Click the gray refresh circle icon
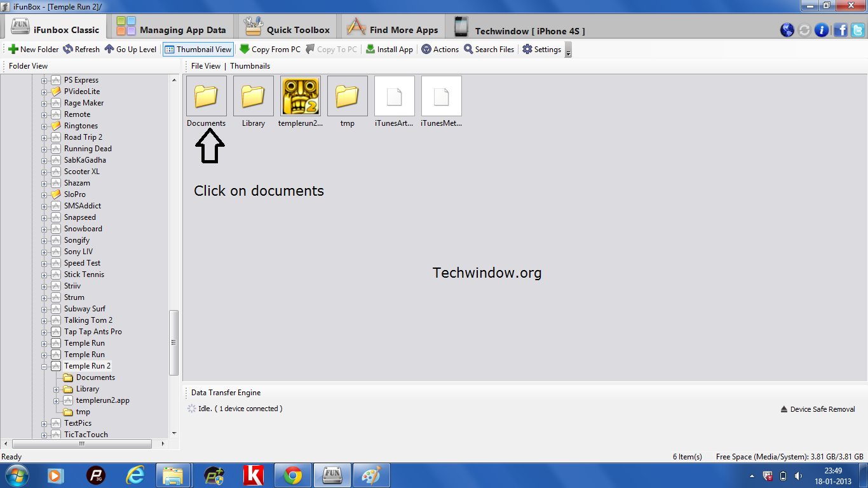The width and height of the screenshot is (868, 488). [x=804, y=30]
